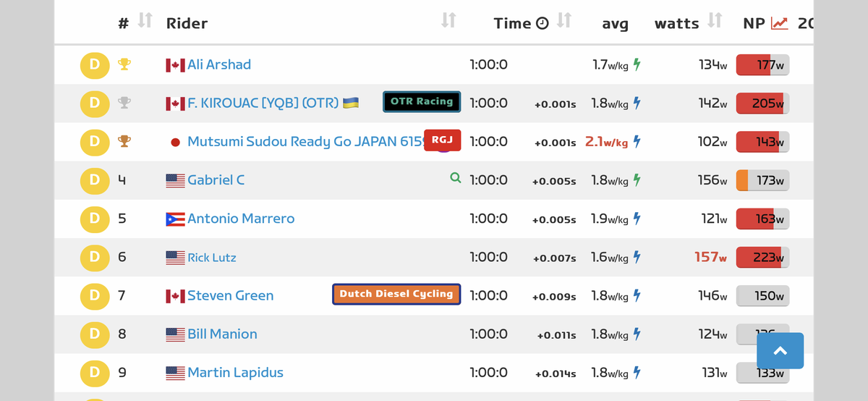Click the clock icon beside Time
The width and height of the screenshot is (868, 401).
pos(542,23)
